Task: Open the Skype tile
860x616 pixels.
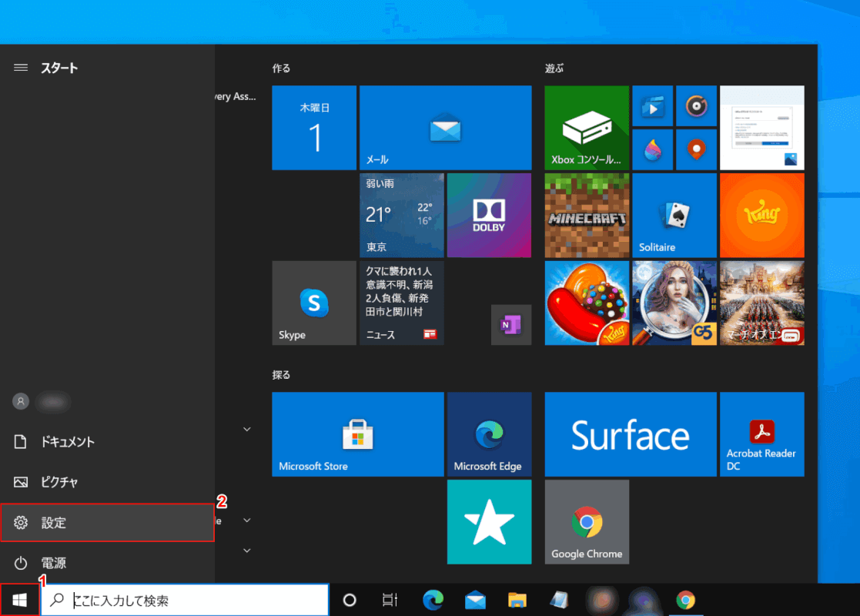Action: pyautogui.click(x=313, y=303)
